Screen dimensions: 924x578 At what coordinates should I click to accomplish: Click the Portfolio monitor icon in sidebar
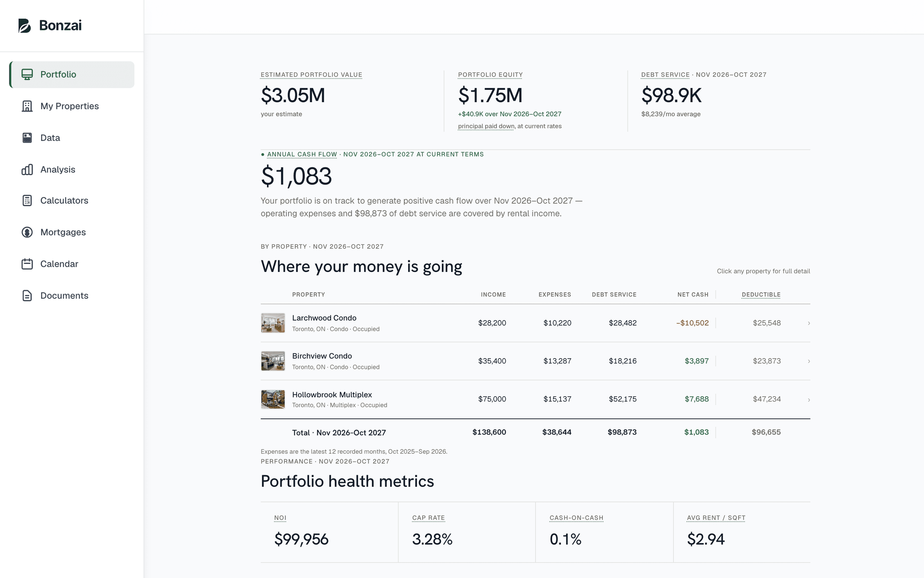(27, 74)
